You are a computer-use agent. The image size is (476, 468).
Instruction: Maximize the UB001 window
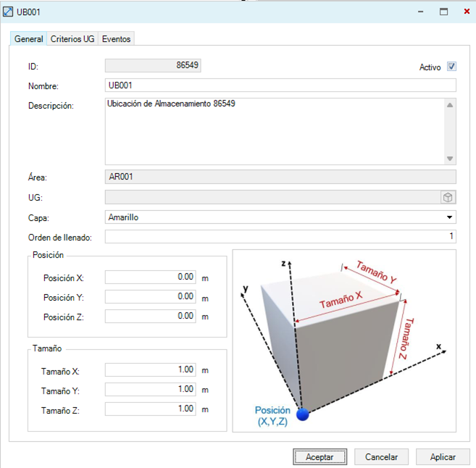coord(443,12)
